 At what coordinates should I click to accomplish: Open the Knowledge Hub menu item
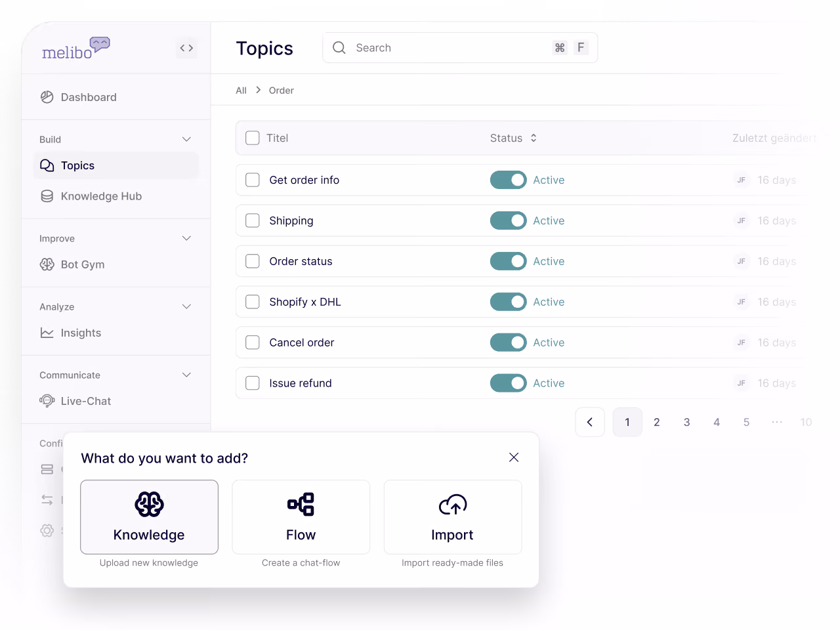(116, 196)
